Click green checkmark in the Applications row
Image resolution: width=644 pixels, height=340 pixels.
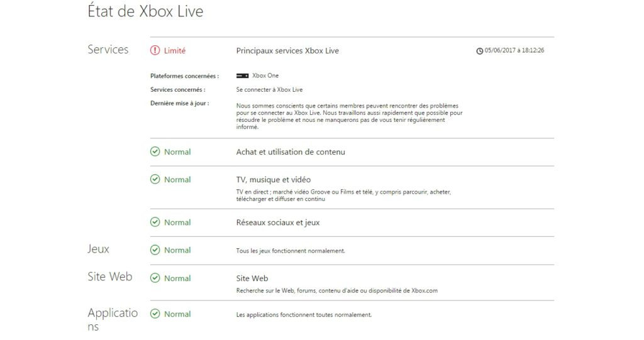(x=155, y=314)
